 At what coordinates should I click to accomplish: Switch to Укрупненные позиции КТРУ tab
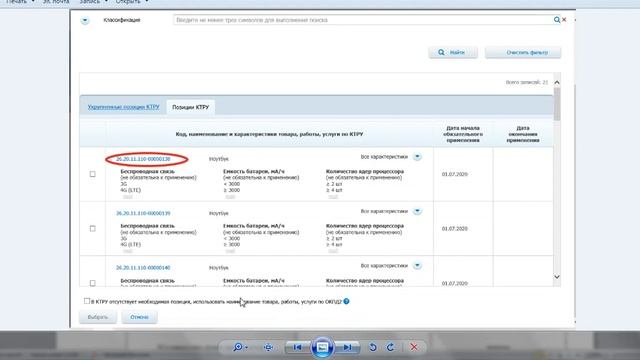click(123, 107)
